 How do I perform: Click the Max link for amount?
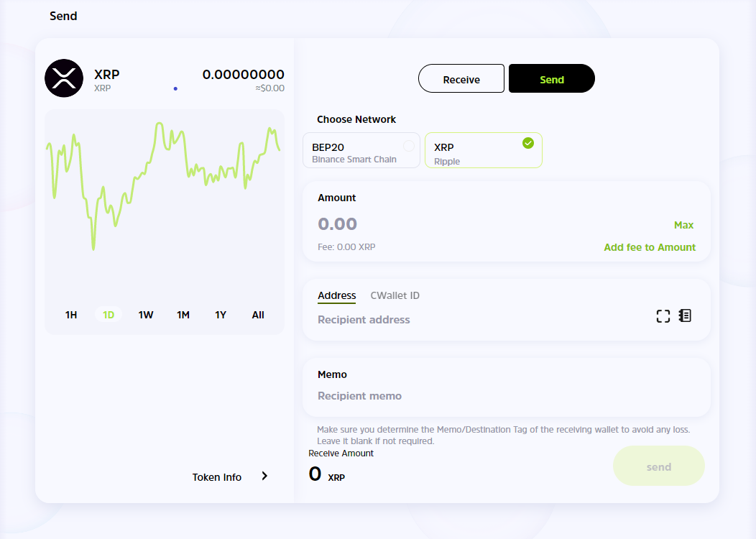tap(683, 225)
